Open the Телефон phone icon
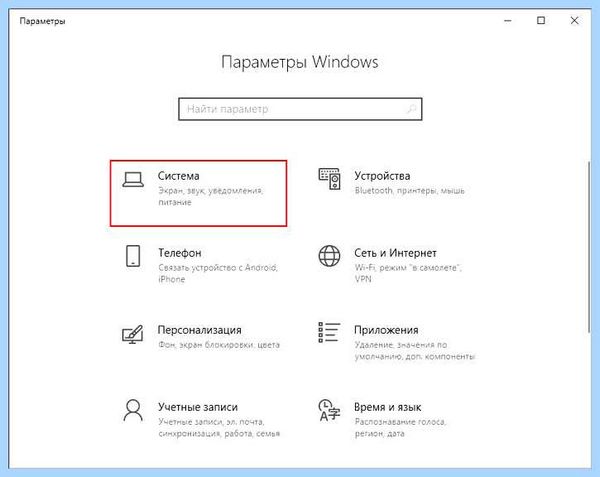 point(133,256)
